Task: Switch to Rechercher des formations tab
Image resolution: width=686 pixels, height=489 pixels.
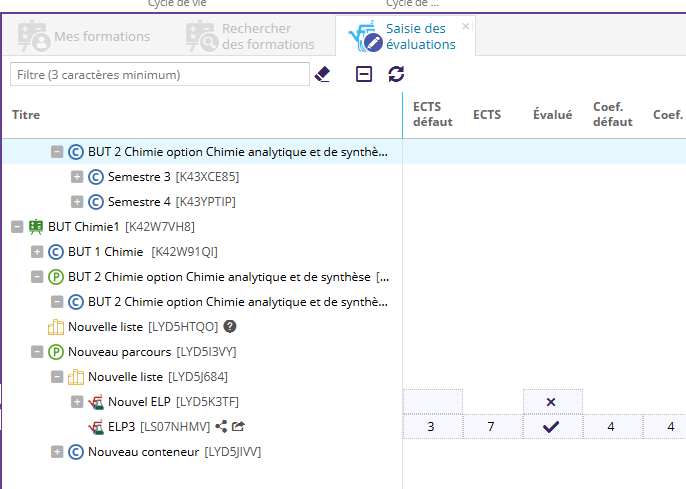Action: pos(250,37)
